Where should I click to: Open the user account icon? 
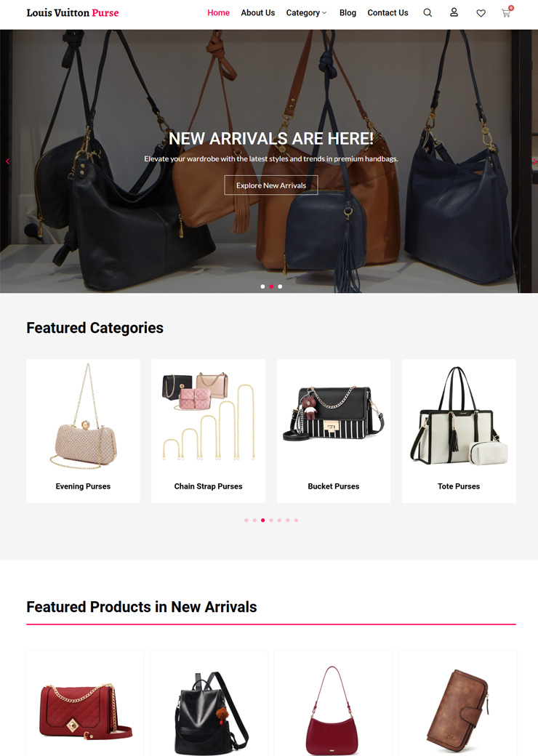point(454,12)
